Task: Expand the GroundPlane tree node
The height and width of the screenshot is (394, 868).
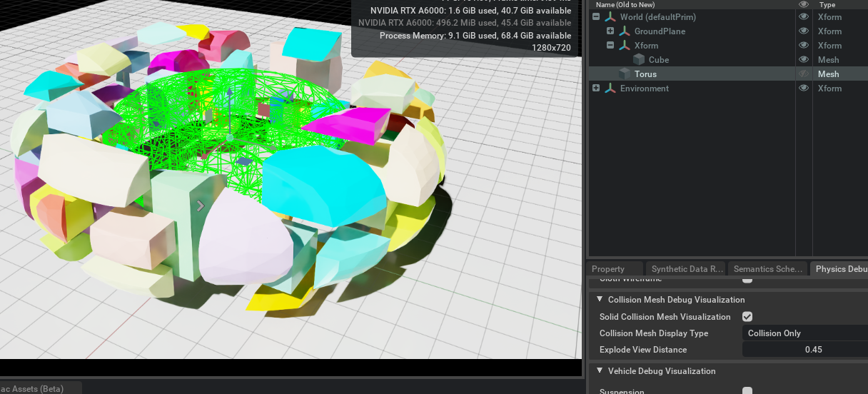Action: click(610, 31)
